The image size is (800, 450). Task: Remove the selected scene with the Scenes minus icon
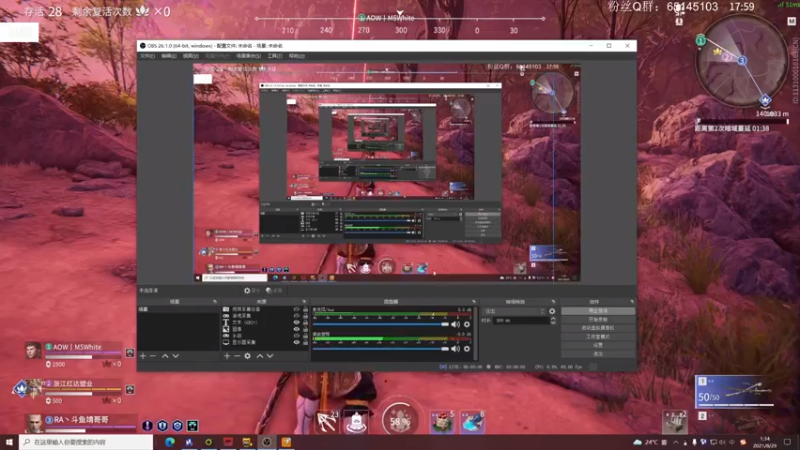pyautogui.click(x=153, y=356)
